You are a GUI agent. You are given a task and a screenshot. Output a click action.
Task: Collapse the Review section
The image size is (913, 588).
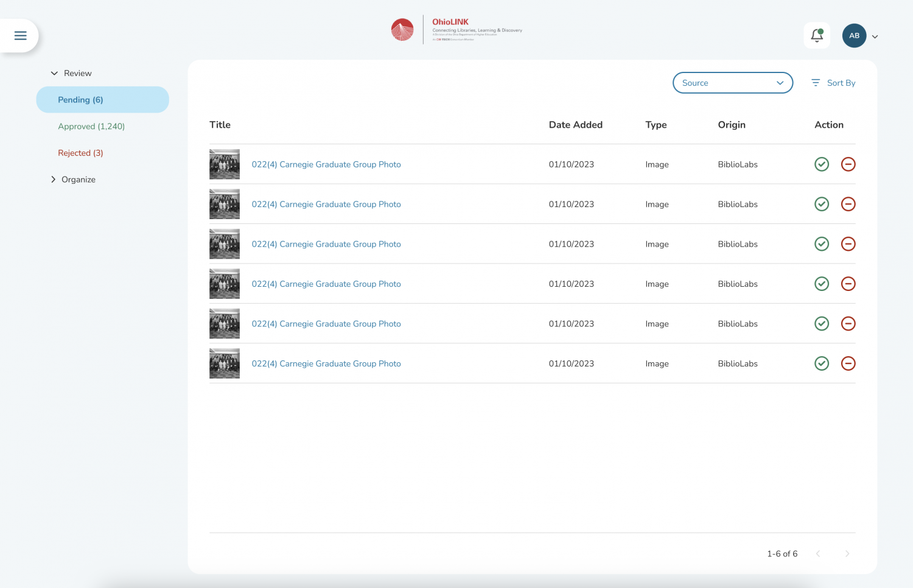[54, 74]
